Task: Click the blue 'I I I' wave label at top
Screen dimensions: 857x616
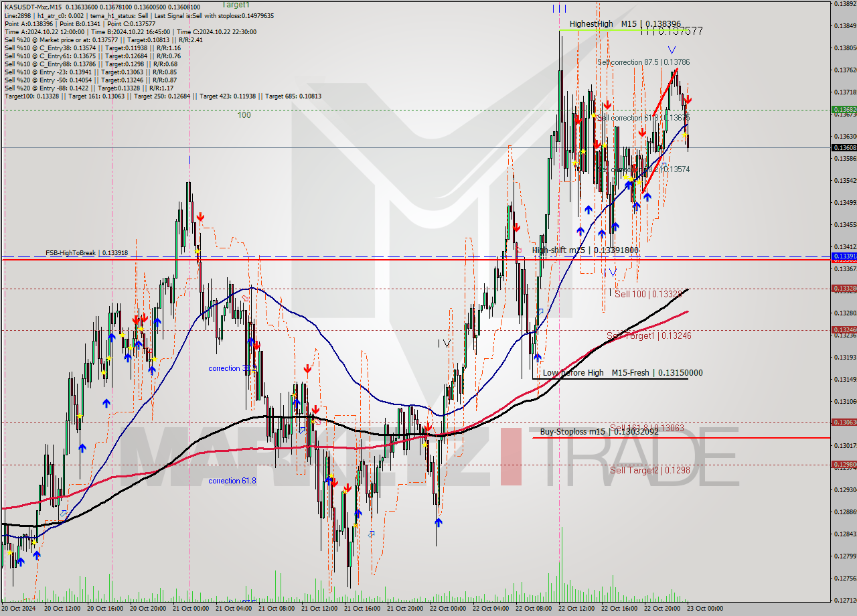Action: pos(559,8)
